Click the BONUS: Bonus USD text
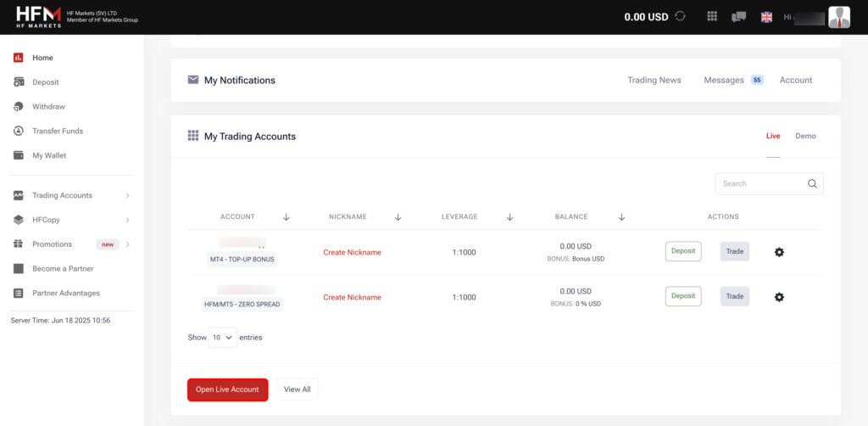 (576, 259)
